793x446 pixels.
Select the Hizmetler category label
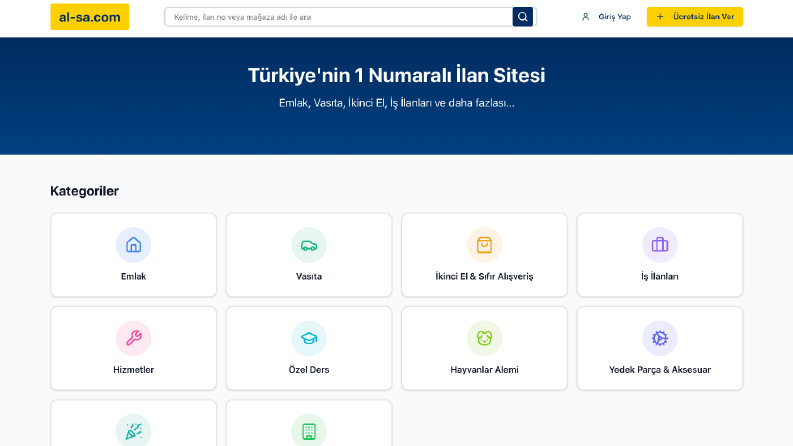[x=134, y=370]
